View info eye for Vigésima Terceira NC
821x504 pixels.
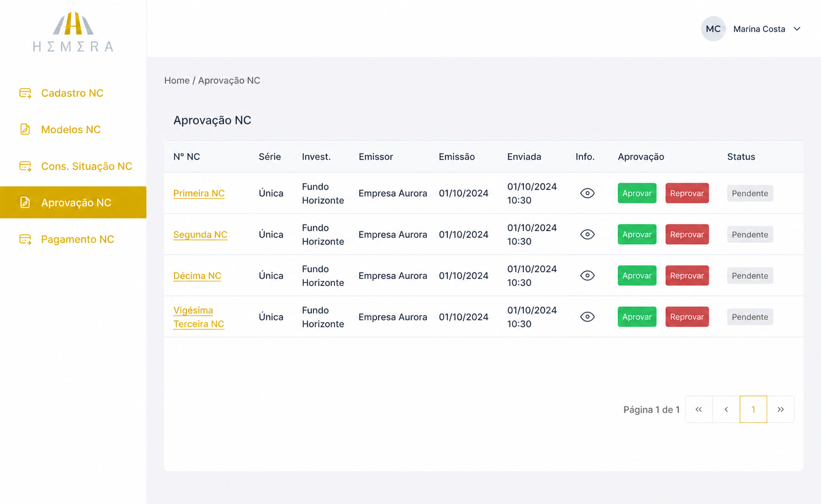[587, 317]
